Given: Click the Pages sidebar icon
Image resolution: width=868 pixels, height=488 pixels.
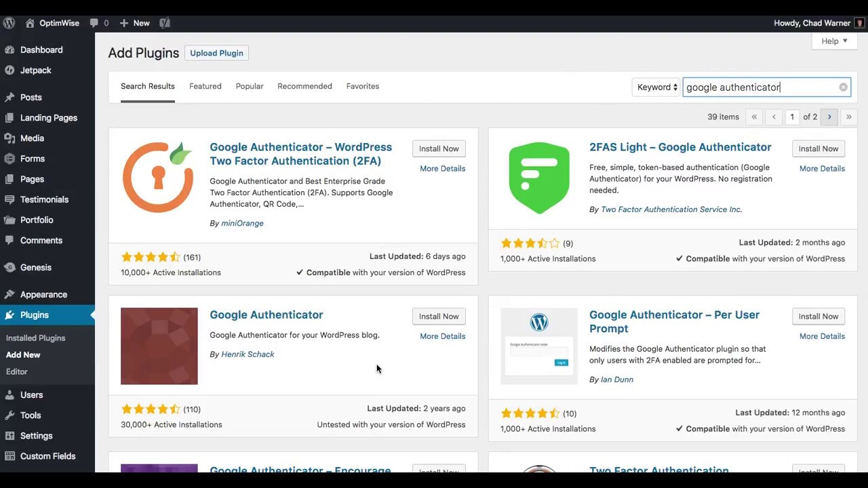Looking at the screenshot, I should (9, 179).
